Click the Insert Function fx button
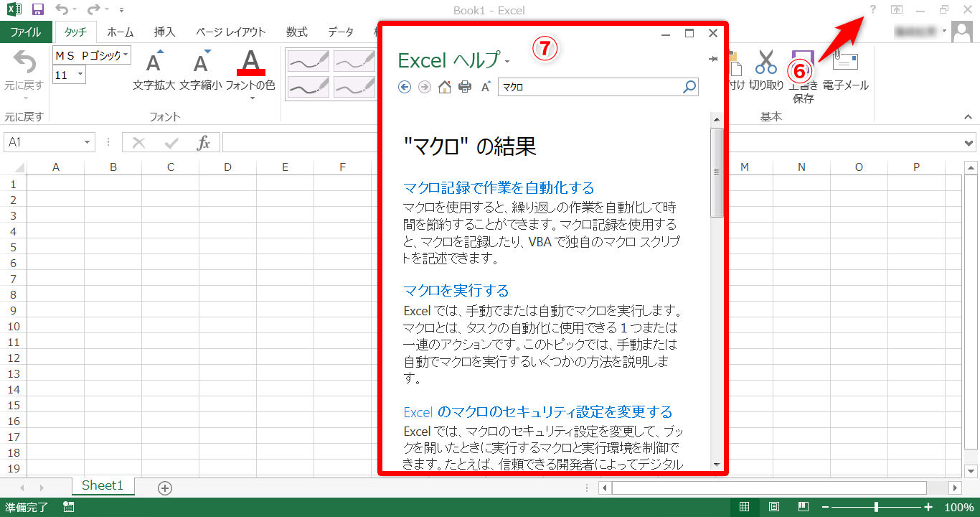This screenshot has width=980, height=517. coord(204,142)
